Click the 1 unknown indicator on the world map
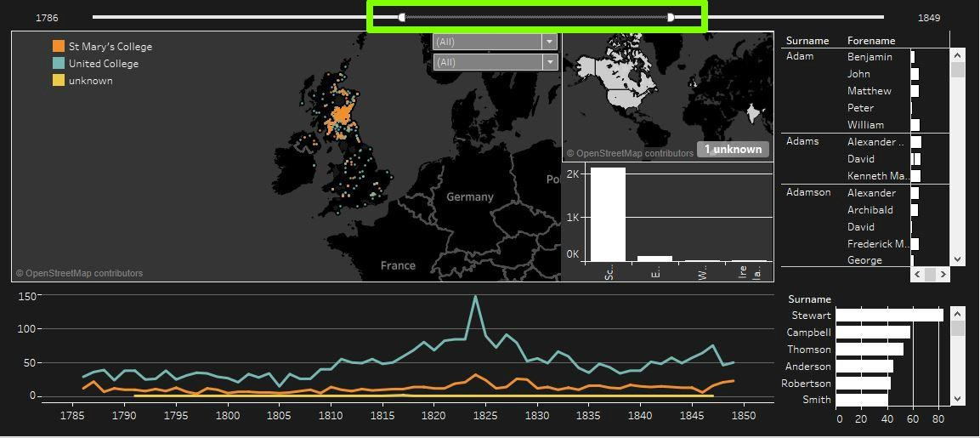The width and height of the screenshot is (980, 438). pos(734,150)
